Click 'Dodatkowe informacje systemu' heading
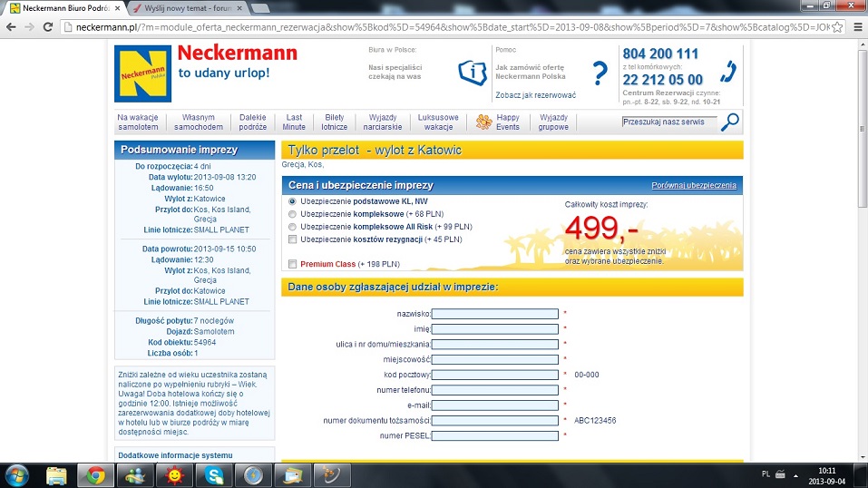The height and width of the screenshot is (488, 868). [x=175, y=455]
